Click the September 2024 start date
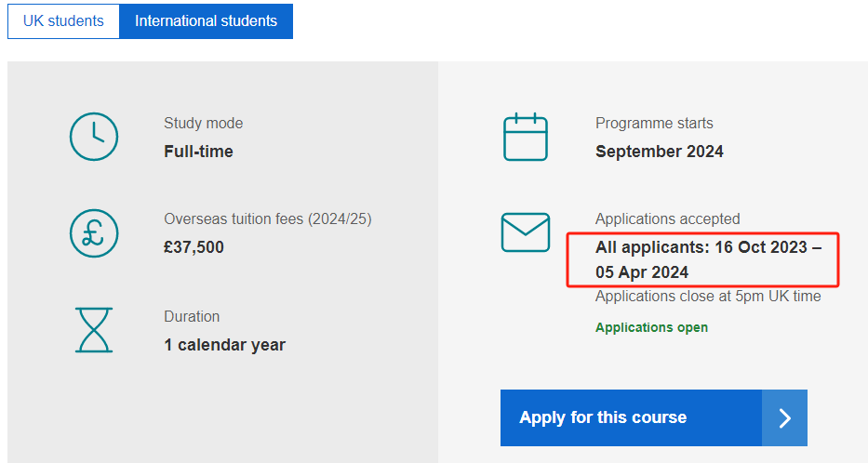 [660, 152]
